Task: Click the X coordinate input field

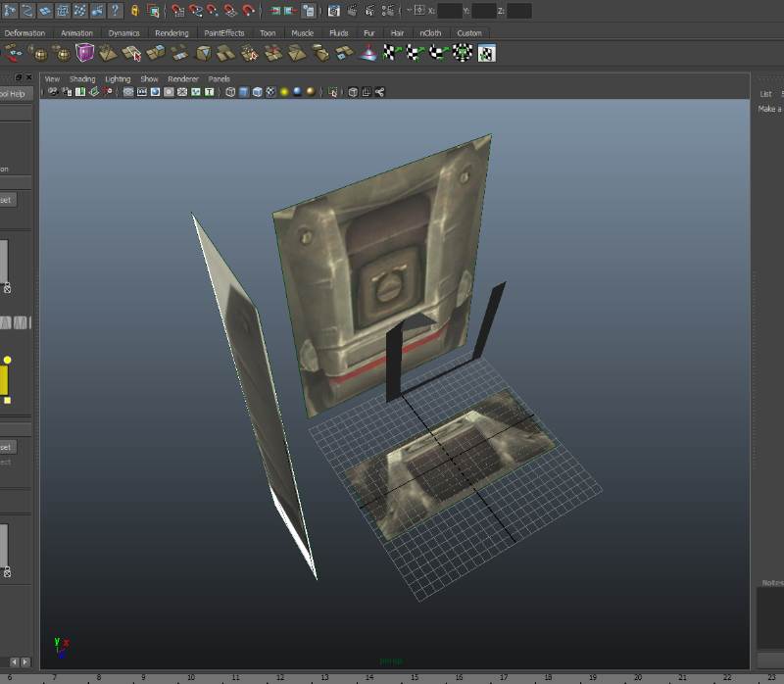Action: point(450,11)
